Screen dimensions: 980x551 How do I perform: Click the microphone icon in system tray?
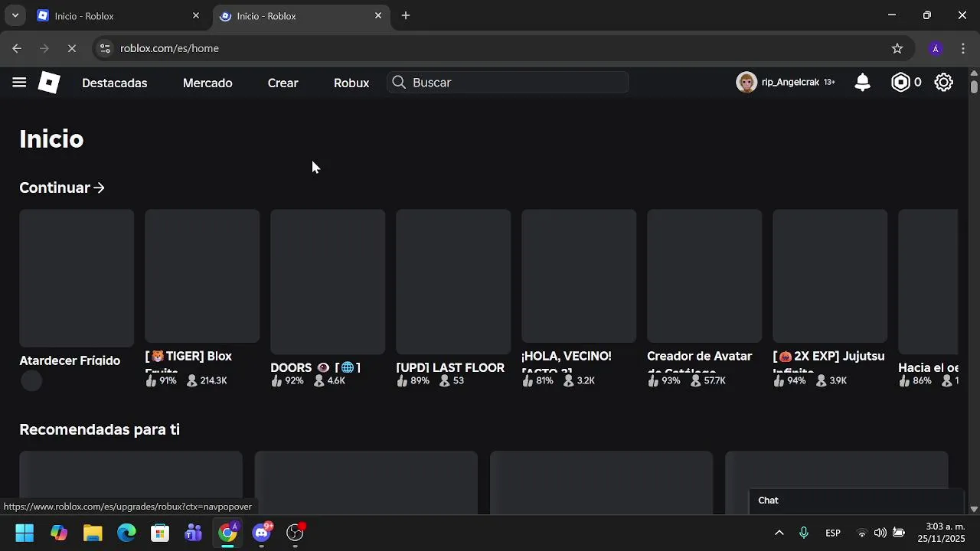[804, 533]
